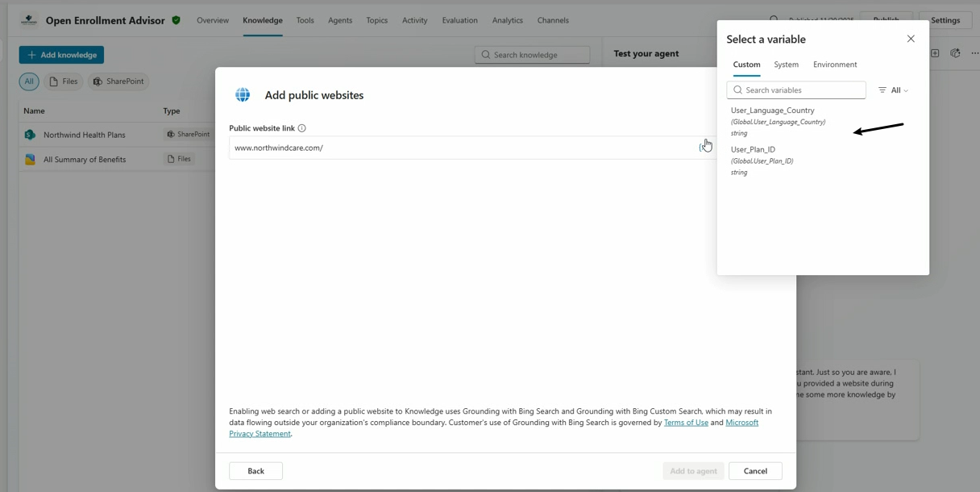Click the Open Enrollment Advisor agent logo
The height and width of the screenshot is (492, 980).
29,20
